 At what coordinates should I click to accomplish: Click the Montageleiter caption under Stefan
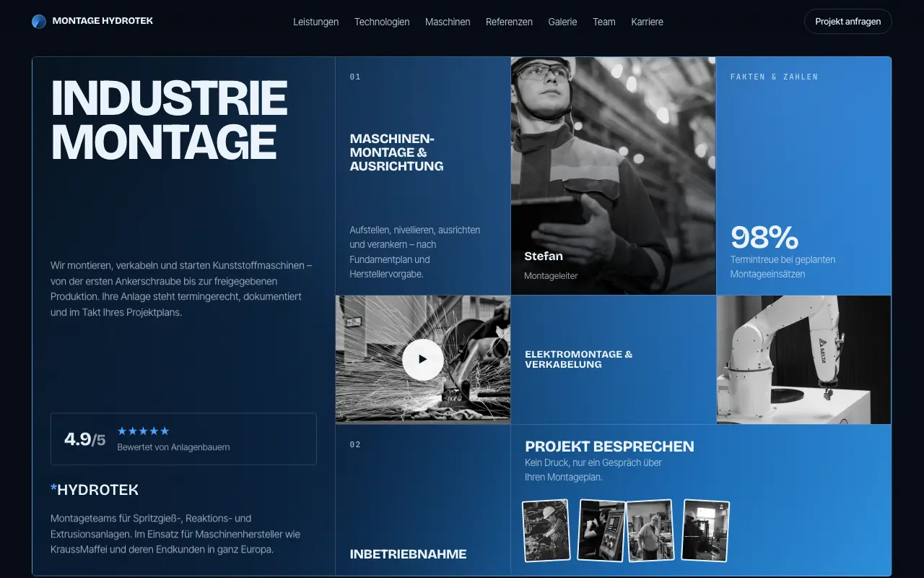[551, 276]
